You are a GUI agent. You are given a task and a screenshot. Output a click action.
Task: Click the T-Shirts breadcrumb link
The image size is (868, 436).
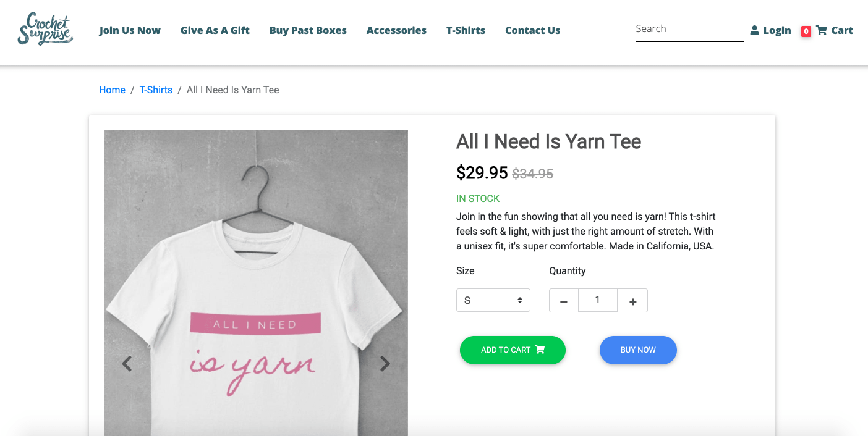tap(156, 90)
